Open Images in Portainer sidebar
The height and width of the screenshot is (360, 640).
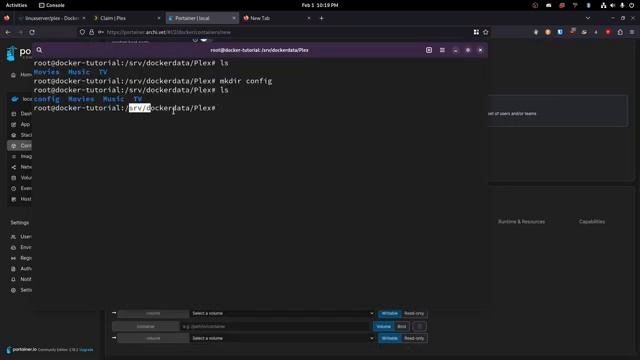click(x=20, y=156)
